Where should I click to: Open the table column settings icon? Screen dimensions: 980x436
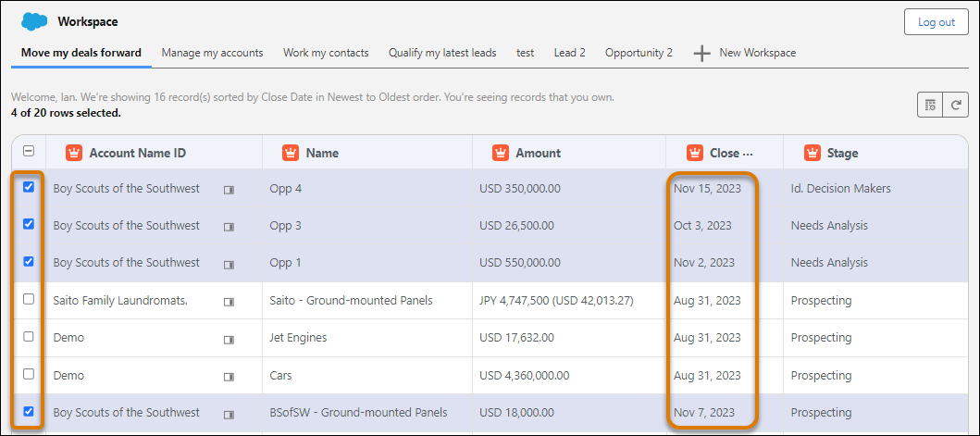pyautogui.click(x=930, y=106)
